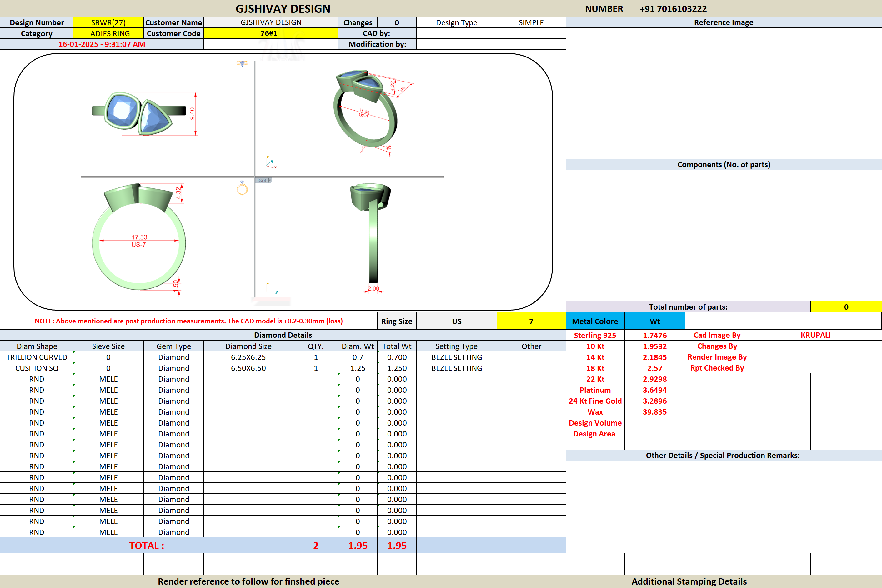Screen dimensions: 882x588
Task: Select the 24 Kt Fine Gold weight 3.2896
Action: point(655,401)
